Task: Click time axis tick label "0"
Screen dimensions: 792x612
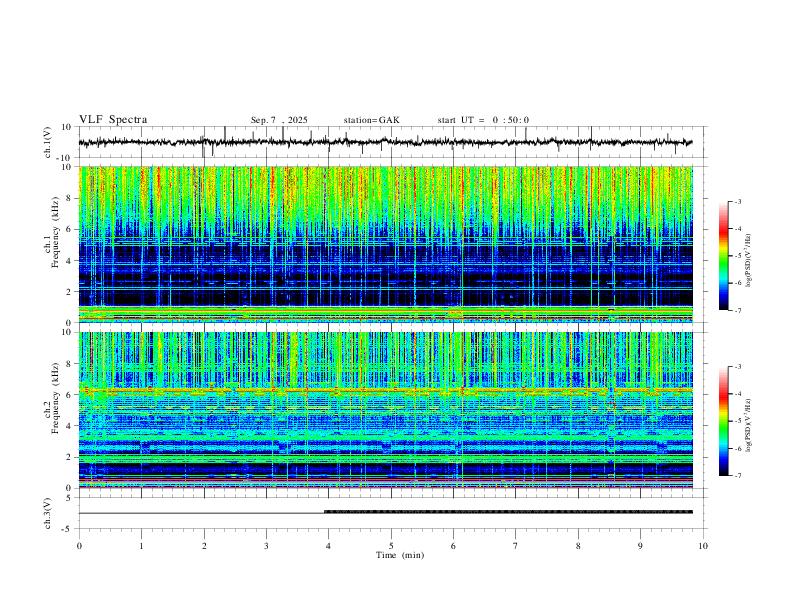Action: click(79, 546)
